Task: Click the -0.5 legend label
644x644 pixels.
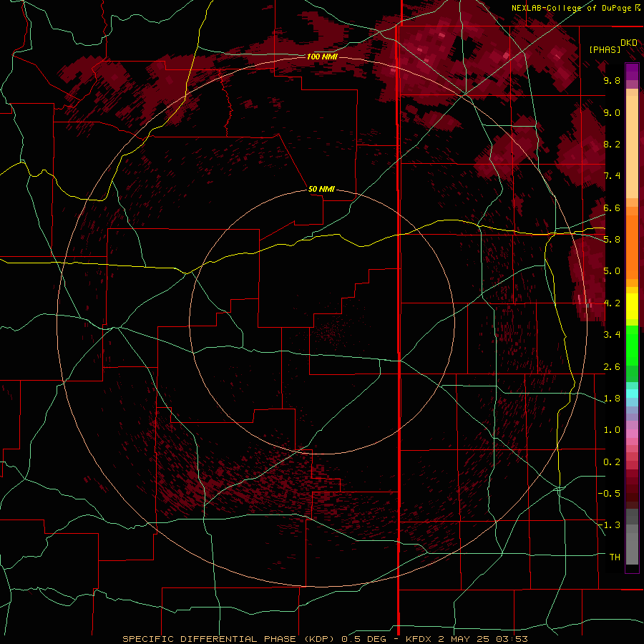Action: [x=609, y=494]
